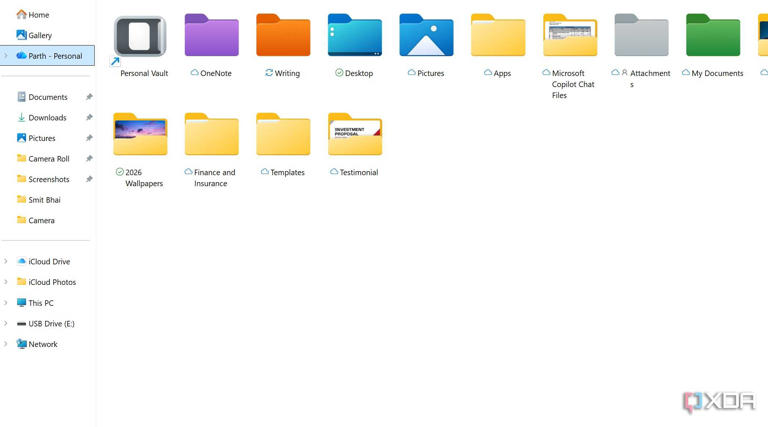Open the grey Attachments folder

point(642,35)
